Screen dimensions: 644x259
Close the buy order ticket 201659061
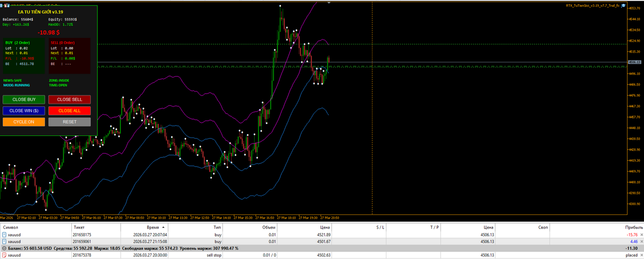(x=642, y=241)
